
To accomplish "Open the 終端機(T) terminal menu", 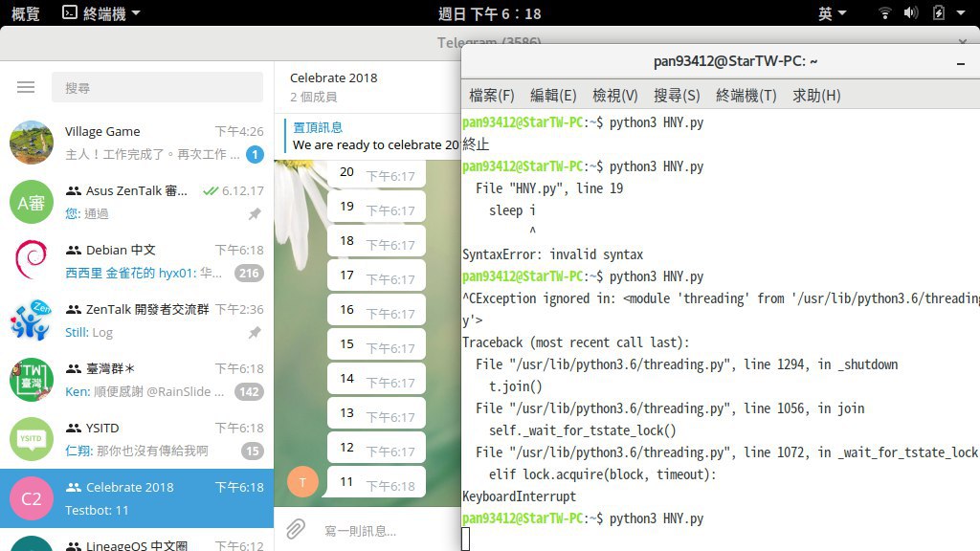I will pyautogui.click(x=746, y=96).
